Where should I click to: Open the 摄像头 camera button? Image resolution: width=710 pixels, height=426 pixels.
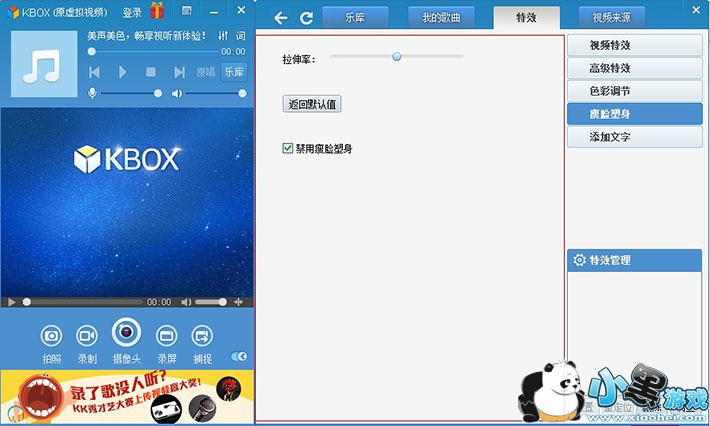tap(126, 332)
